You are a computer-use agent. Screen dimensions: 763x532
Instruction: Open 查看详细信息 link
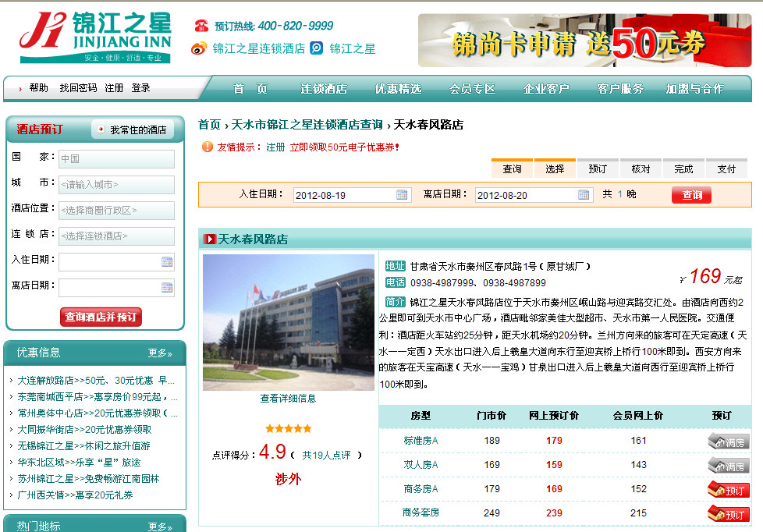288,398
